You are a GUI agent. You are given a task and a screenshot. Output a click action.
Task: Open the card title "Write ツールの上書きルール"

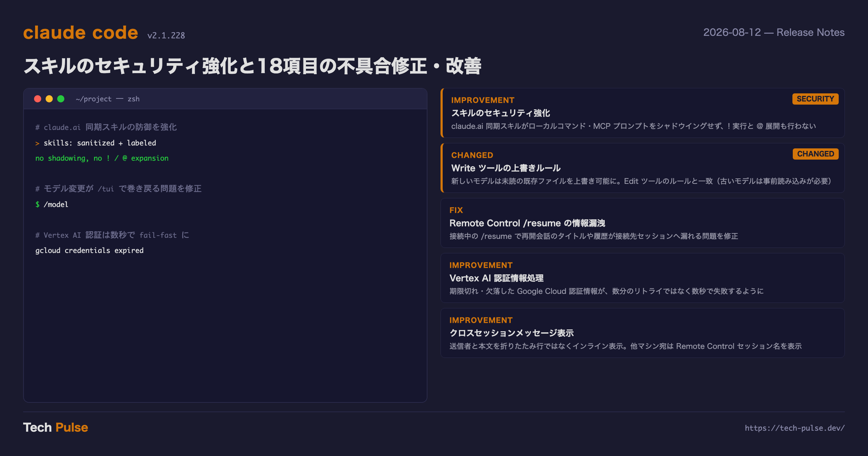coord(506,168)
